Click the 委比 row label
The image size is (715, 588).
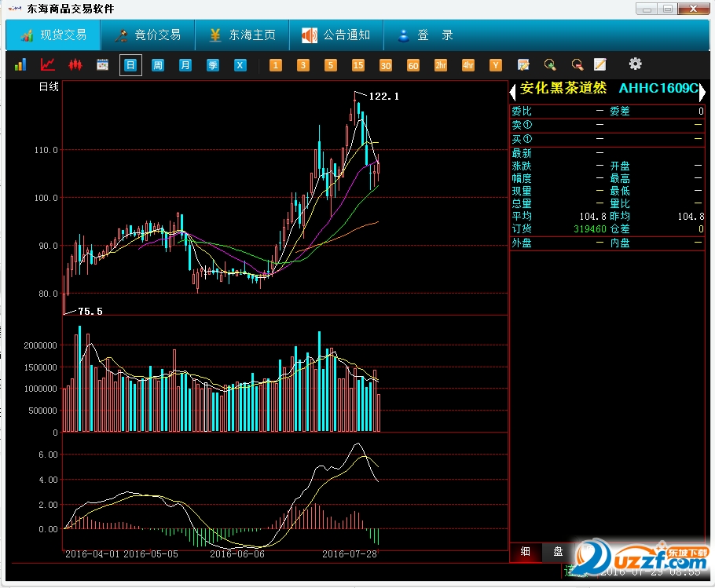click(x=522, y=111)
